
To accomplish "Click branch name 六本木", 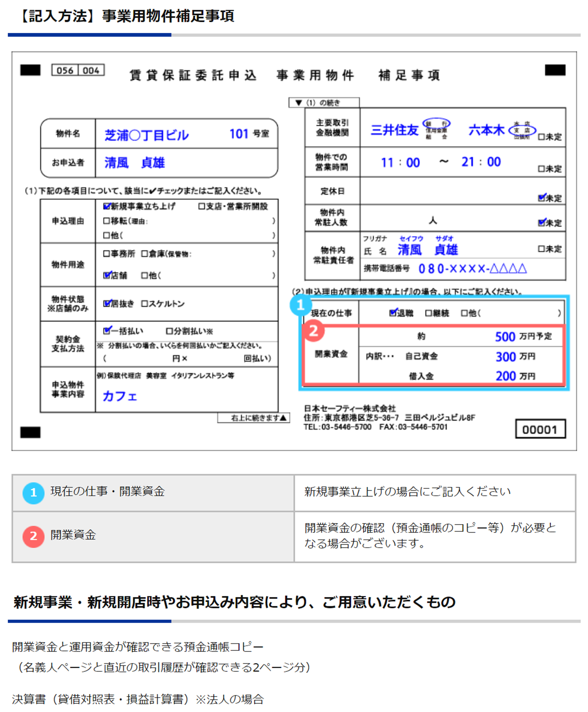I will pos(486,130).
